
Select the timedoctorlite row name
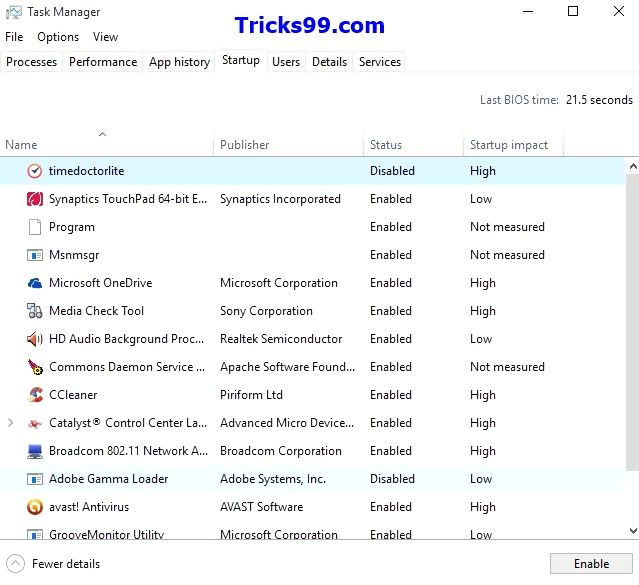86,171
